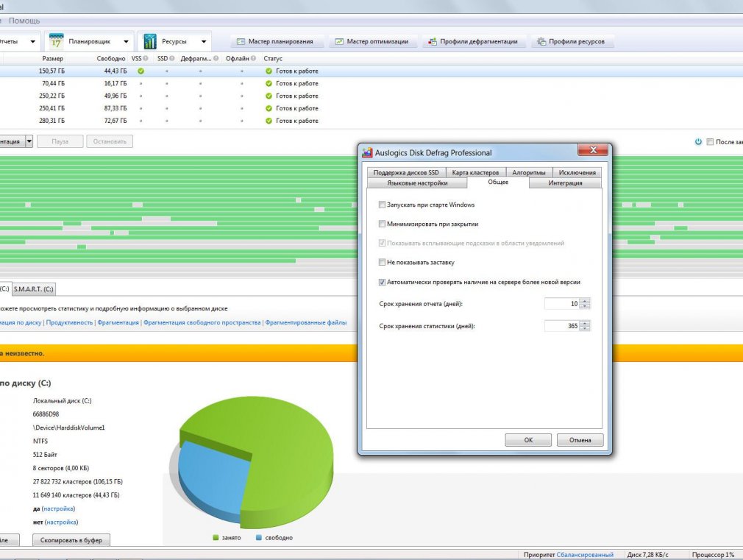Open the Алгоритмы tab
The height and width of the screenshot is (560, 743).
click(x=529, y=173)
